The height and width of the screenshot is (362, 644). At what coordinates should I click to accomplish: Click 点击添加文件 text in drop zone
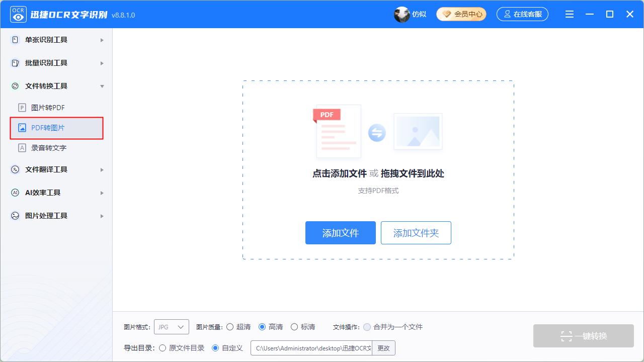click(x=340, y=173)
